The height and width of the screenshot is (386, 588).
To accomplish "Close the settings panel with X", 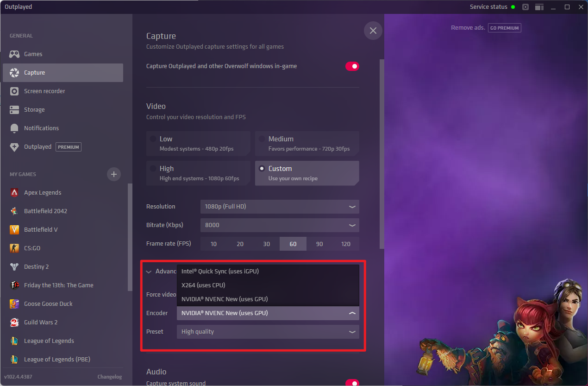I will [x=373, y=31].
